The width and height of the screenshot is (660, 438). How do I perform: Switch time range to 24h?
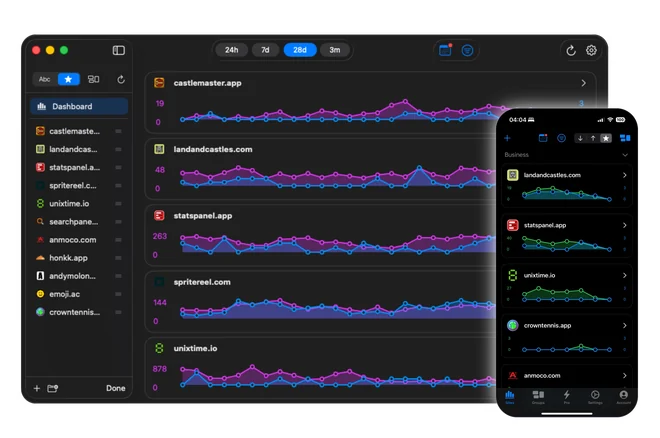point(231,50)
